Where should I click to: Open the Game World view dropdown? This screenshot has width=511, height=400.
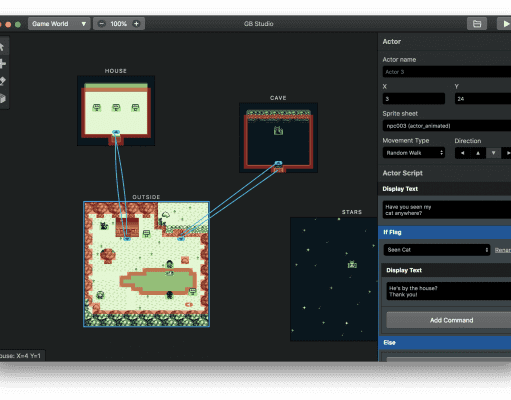[x=59, y=24]
